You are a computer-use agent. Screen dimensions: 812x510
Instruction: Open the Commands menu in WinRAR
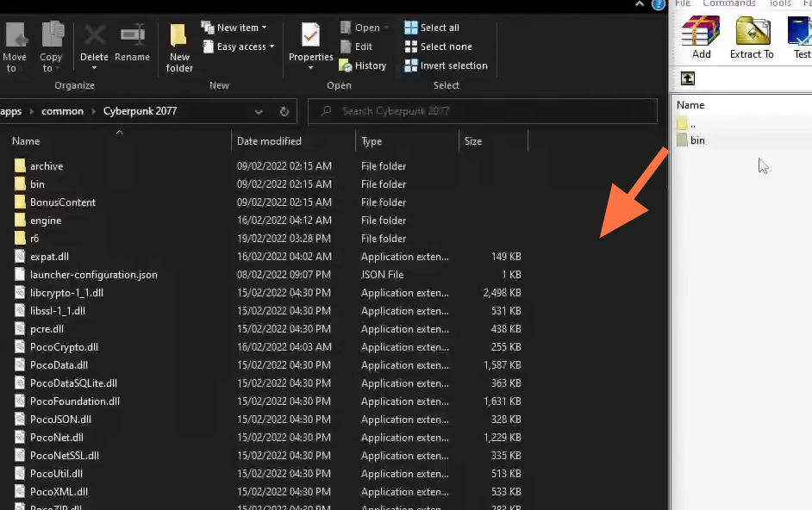(x=728, y=3)
